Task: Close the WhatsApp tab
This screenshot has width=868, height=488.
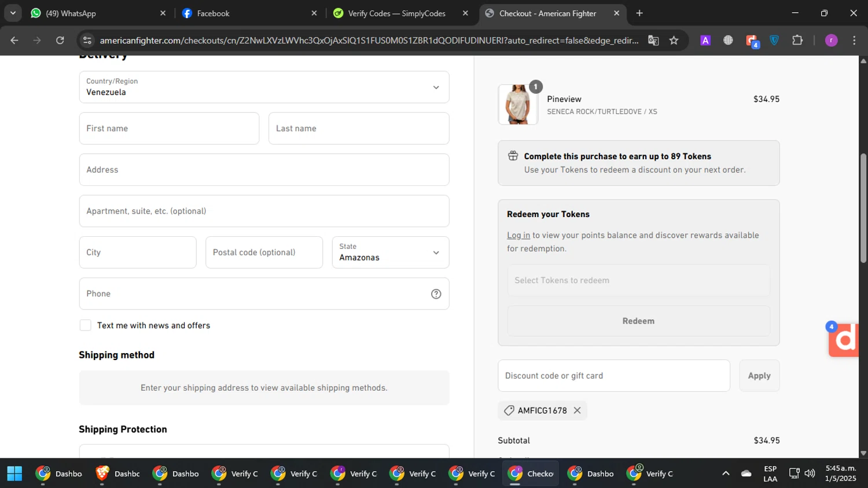Action: coord(163,13)
